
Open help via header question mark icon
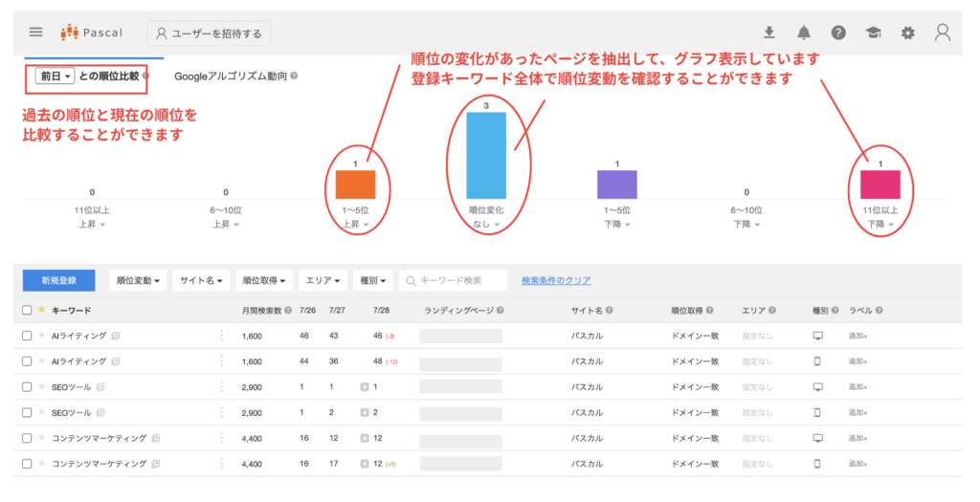(x=838, y=33)
